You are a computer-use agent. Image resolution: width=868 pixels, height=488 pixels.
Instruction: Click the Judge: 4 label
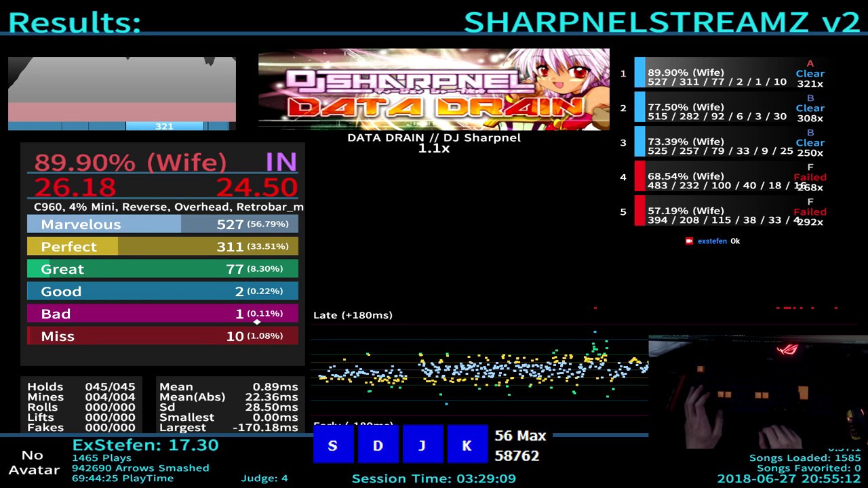(x=264, y=479)
